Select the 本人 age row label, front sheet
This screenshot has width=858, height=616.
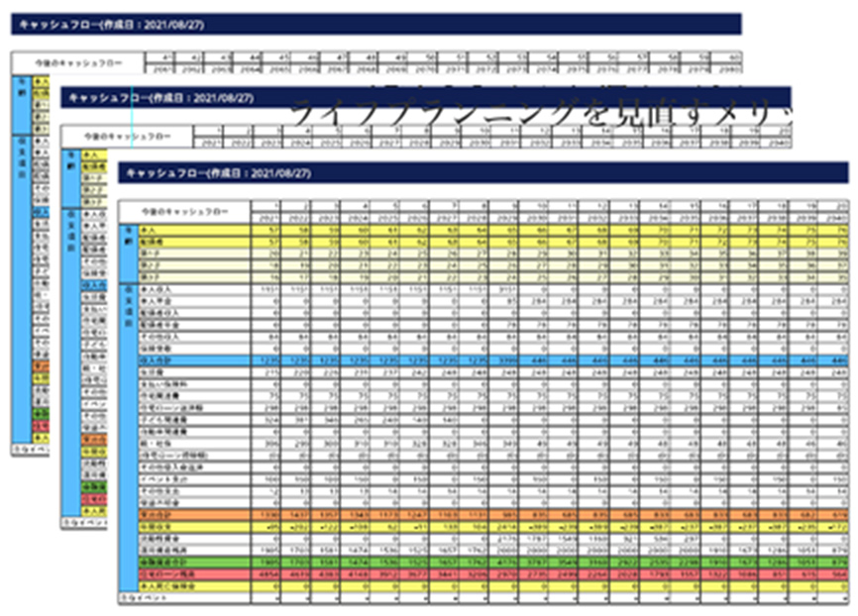pos(194,230)
